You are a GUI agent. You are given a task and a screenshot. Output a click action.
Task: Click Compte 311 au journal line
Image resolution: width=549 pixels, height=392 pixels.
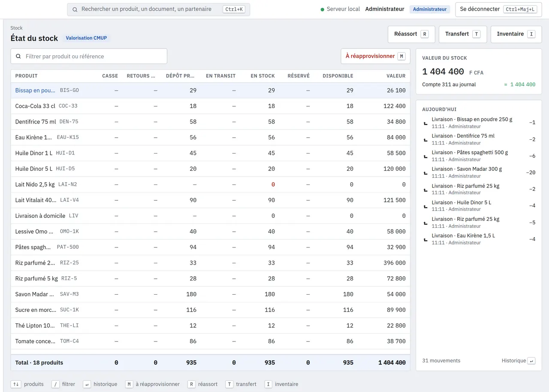479,84
